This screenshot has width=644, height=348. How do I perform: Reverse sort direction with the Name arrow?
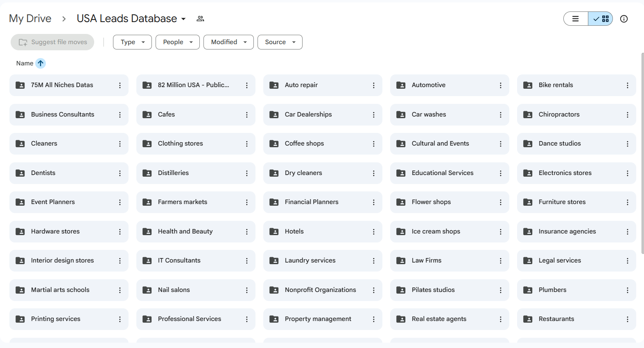coord(41,63)
